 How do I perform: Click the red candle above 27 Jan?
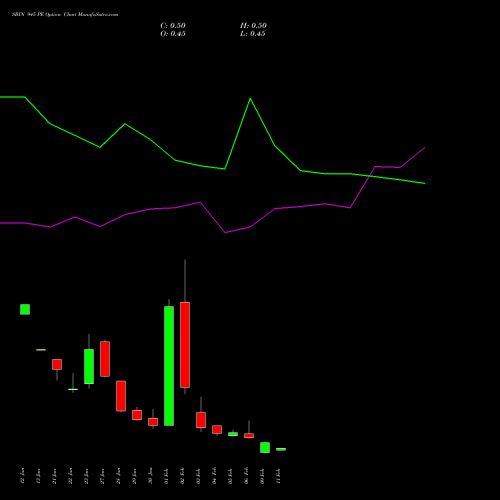(x=105, y=359)
